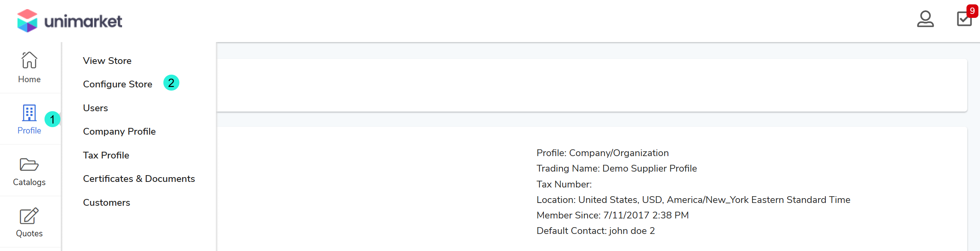
Task: Click the red notification badge 9
Action: point(972,11)
